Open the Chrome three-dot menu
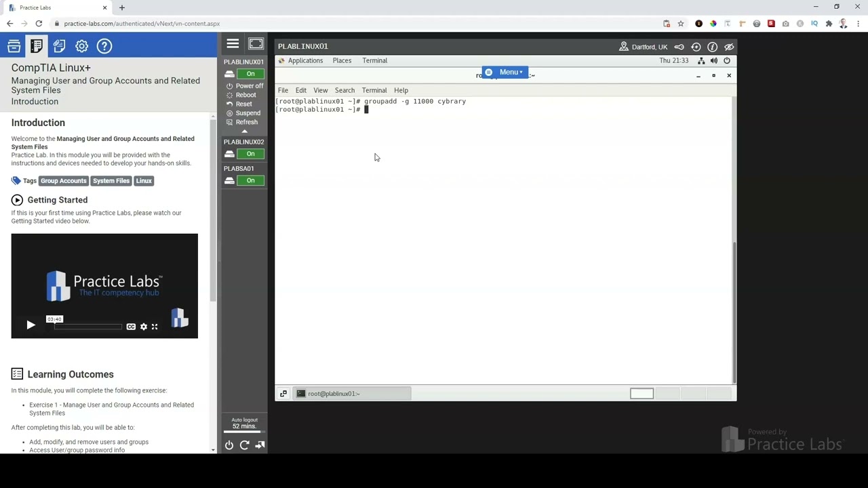Viewport: 868px width, 488px height. [858, 24]
